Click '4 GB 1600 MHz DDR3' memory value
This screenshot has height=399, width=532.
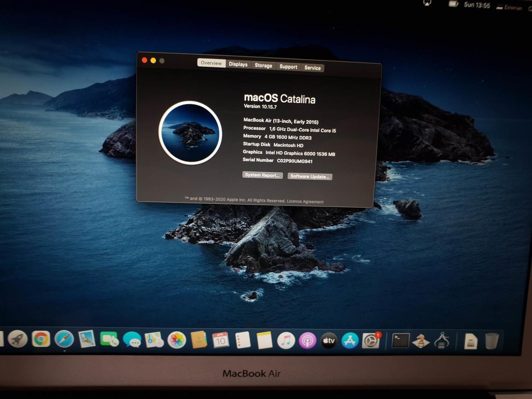pos(288,137)
